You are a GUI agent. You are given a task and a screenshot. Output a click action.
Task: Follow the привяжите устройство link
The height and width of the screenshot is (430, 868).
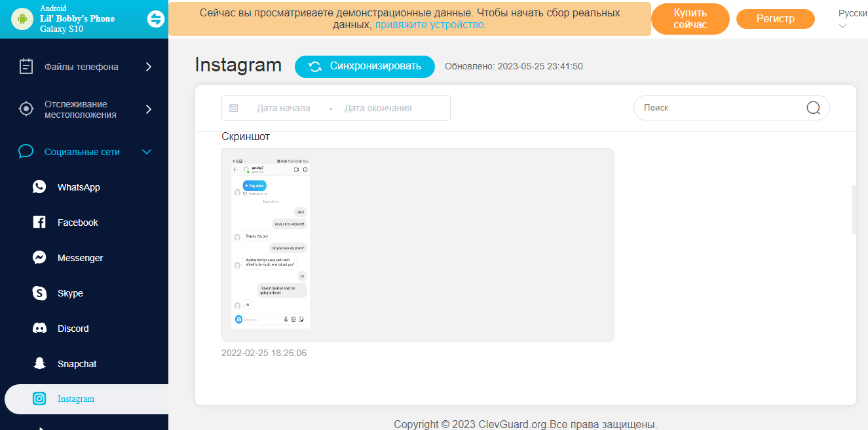click(x=429, y=25)
